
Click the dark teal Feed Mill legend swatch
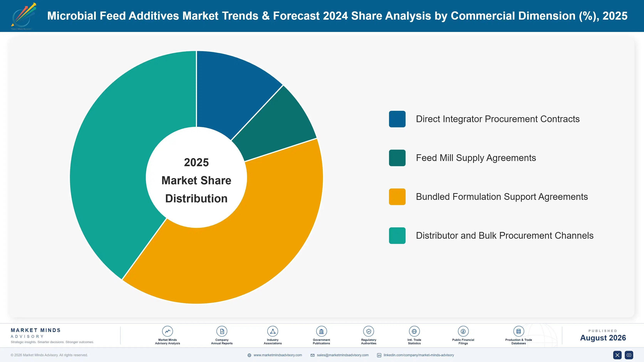[x=397, y=158]
